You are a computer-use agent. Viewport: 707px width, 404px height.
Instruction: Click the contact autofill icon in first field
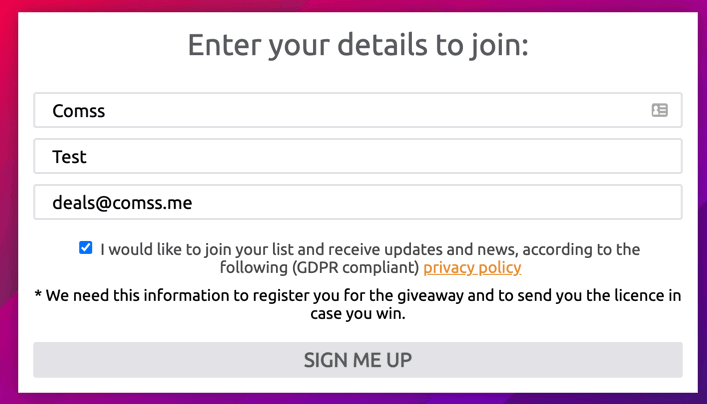(x=659, y=110)
